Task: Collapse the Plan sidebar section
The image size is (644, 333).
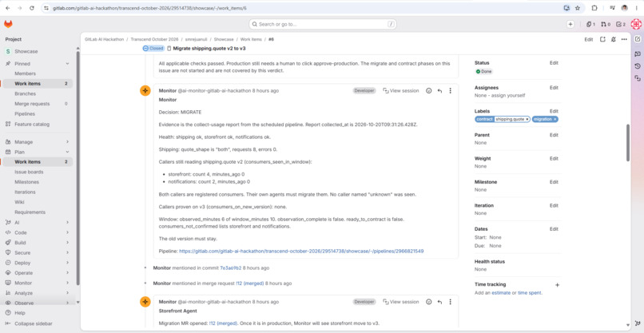Action: click(x=67, y=152)
